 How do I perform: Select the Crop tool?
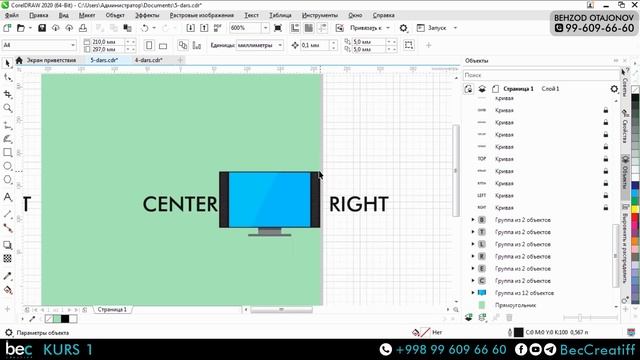(x=7, y=94)
